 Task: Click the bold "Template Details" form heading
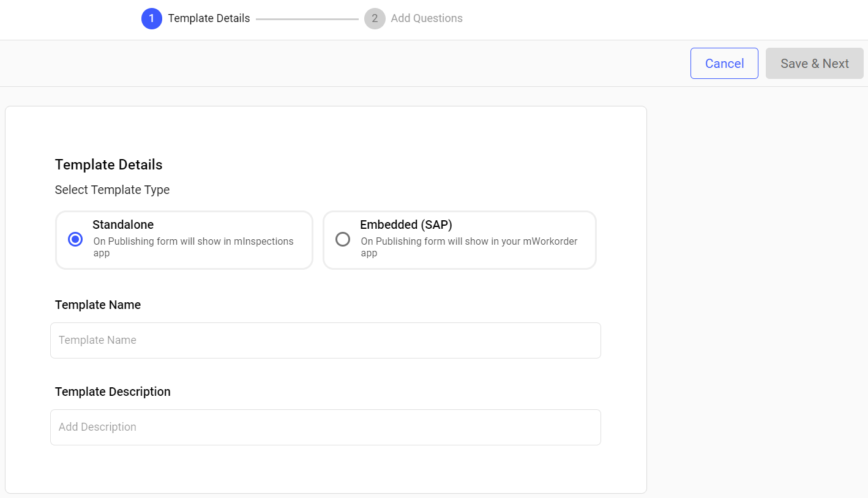(x=108, y=165)
